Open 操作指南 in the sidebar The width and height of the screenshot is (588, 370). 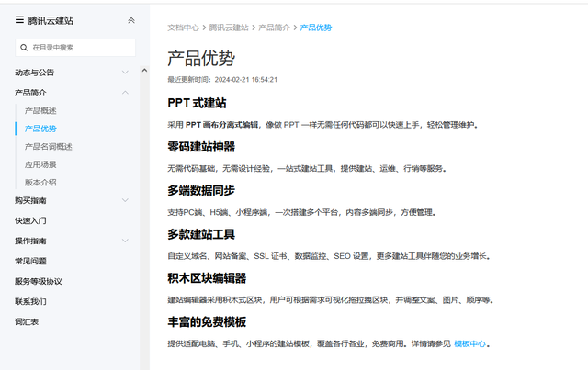(30, 241)
